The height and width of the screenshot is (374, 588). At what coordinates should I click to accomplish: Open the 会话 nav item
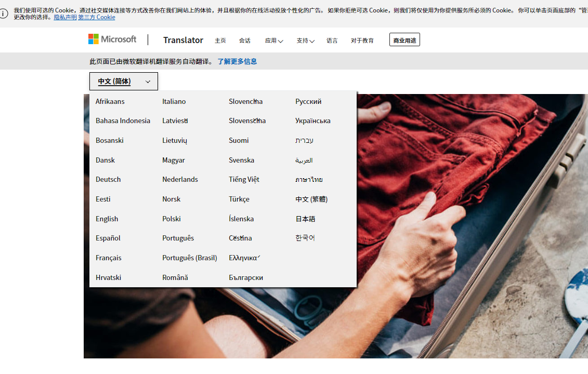245,41
